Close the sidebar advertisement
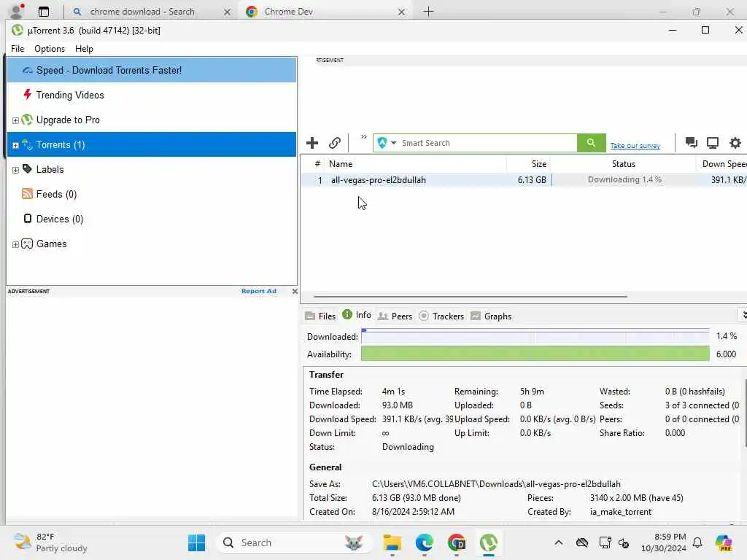This screenshot has width=747, height=560. click(x=295, y=291)
